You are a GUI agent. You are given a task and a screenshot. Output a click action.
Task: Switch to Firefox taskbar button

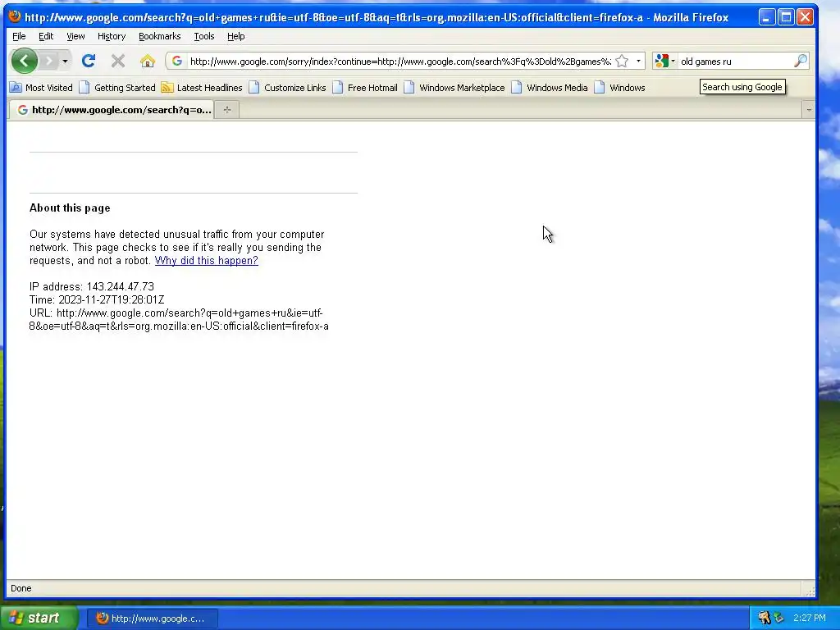(x=152, y=619)
